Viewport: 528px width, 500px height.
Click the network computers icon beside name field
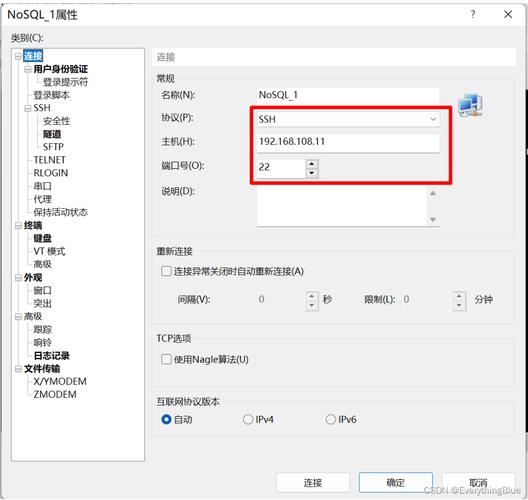pos(471,105)
